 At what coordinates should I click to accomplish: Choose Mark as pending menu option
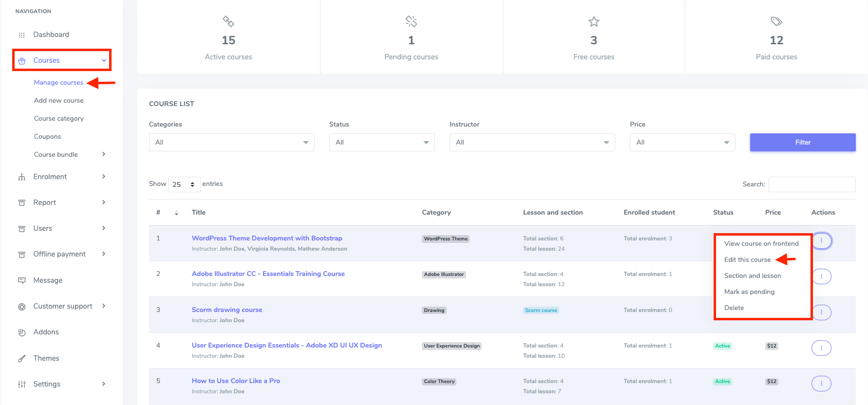click(749, 292)
